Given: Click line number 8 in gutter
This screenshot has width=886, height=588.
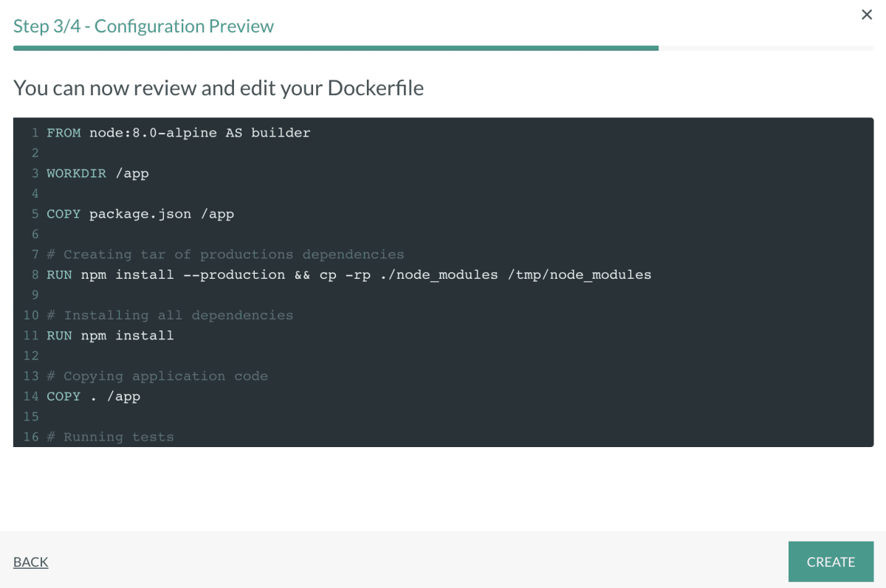Looking at the screenshot, I should point(35,274).
